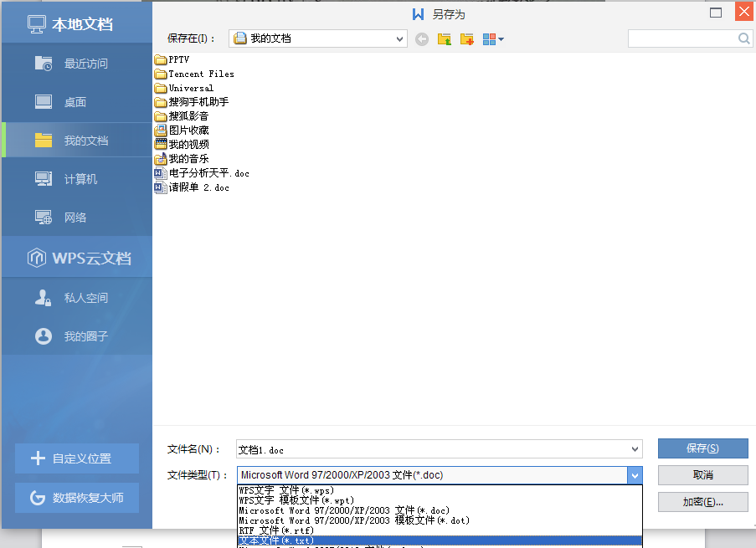Choose RTF 文件(*.rtf) file type

(x=440, y=530)
